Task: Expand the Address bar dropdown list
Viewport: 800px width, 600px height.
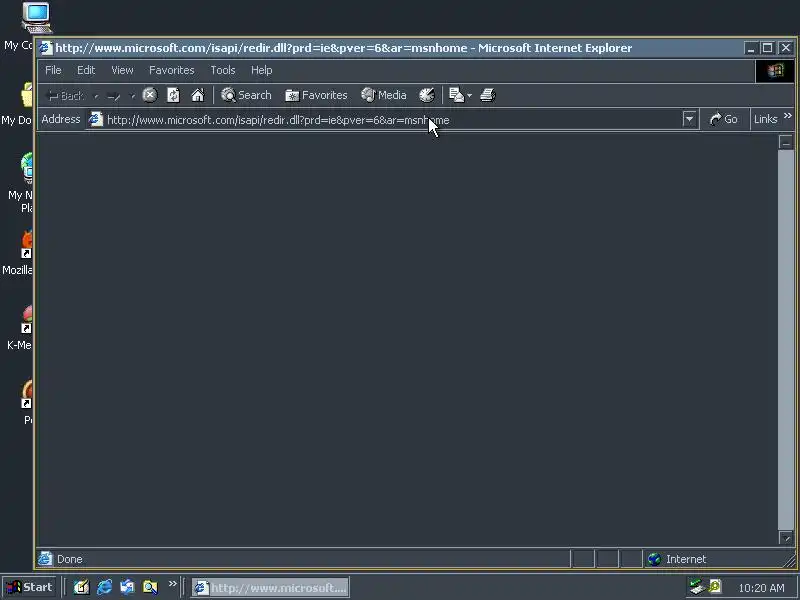Action: [689, 119]
